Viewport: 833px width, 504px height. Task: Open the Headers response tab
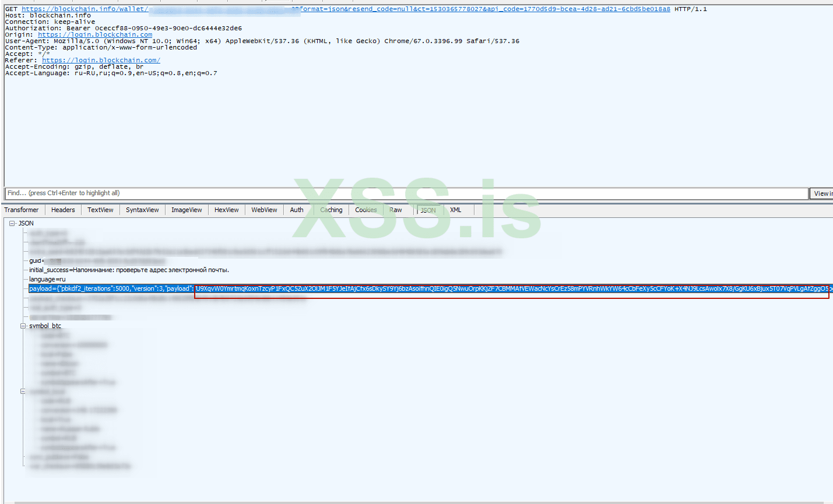(x=63, y=210)
